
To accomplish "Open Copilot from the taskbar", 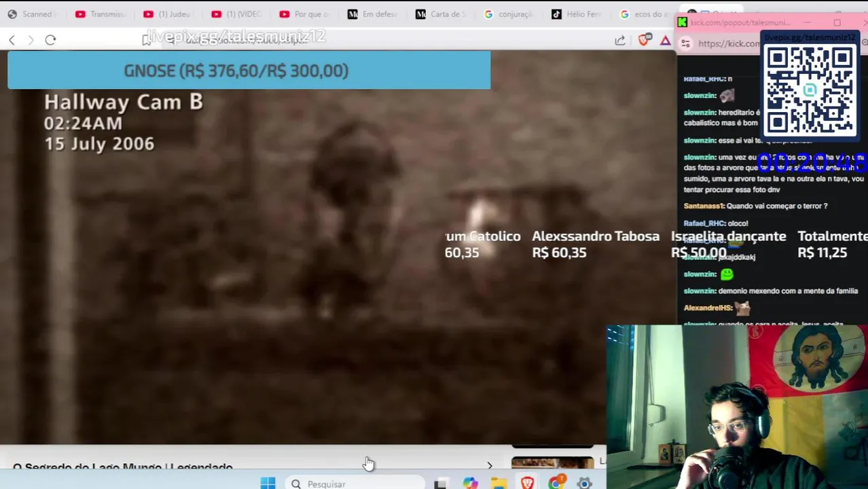I will tap(470, 484).
